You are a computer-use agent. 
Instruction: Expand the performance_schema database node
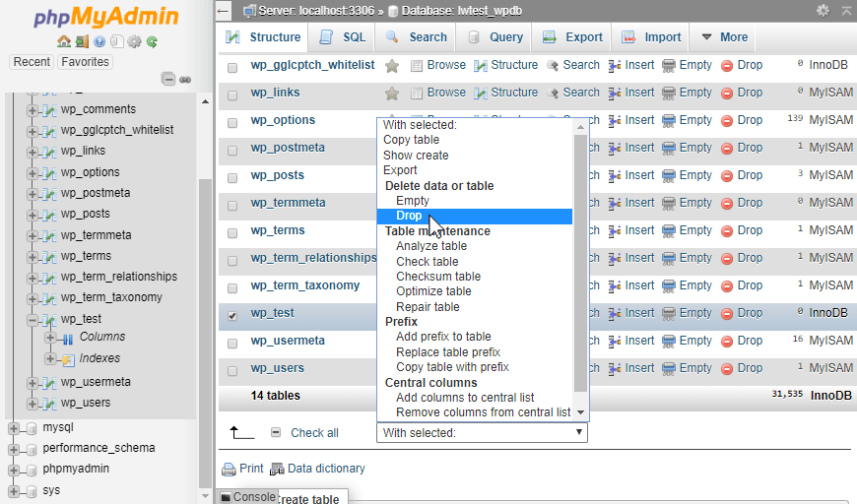click(x=14, y=450)
